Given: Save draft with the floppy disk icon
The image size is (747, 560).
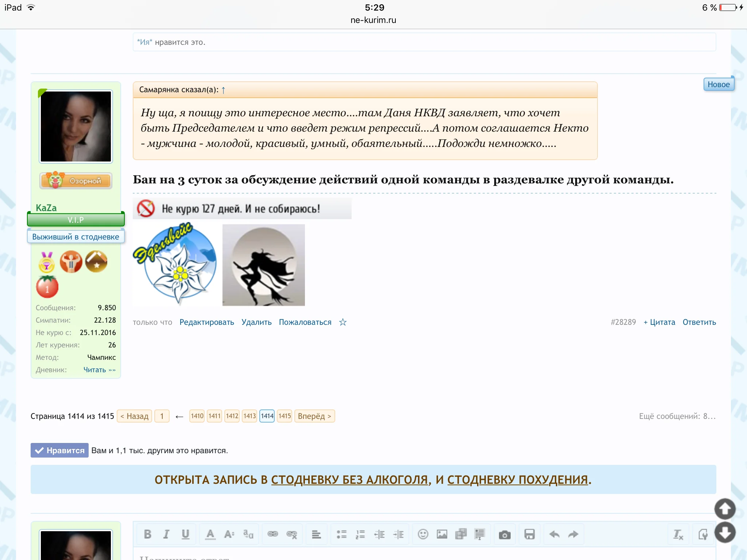Looking at the screenshot, I should [529, 534].
